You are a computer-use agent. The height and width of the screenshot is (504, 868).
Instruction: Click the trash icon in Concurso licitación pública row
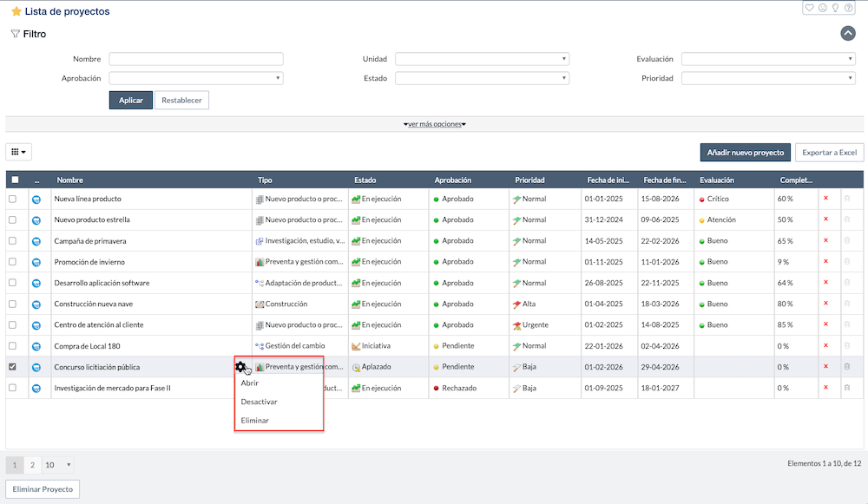(x=847, y=367)
